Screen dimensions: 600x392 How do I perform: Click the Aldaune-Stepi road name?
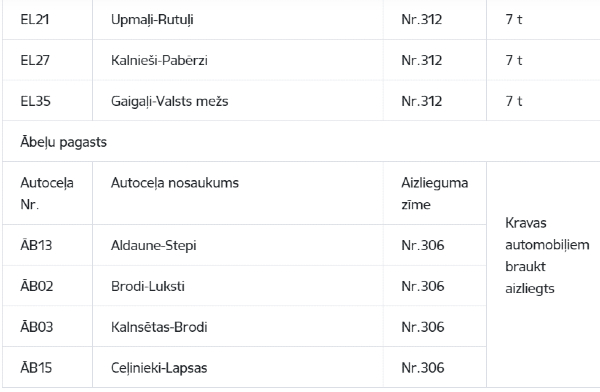click(x=153, y=245)
